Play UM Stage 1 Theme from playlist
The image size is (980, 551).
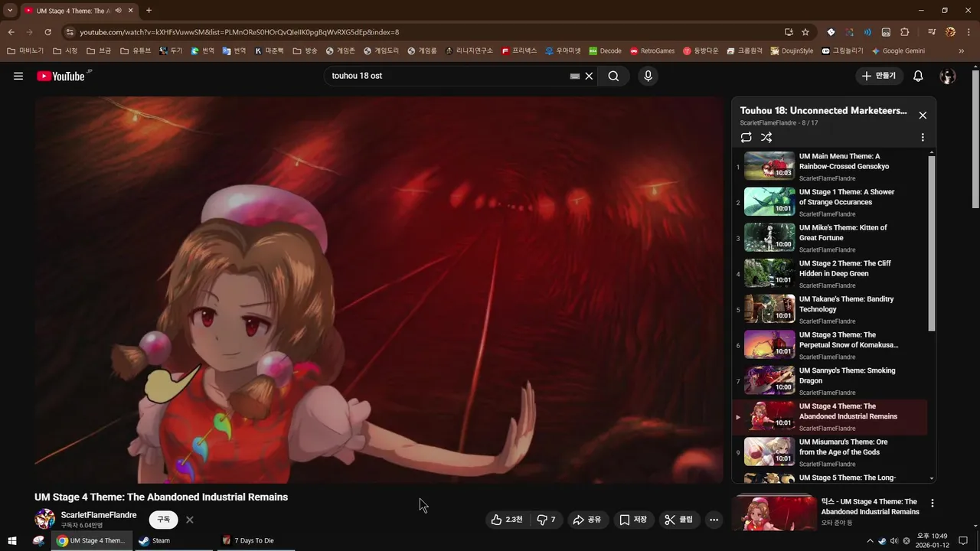click(830, 203)
